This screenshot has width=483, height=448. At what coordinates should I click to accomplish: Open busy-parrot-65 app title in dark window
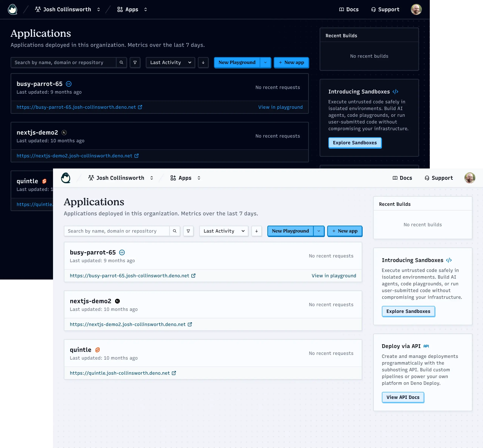click(40, 84)
